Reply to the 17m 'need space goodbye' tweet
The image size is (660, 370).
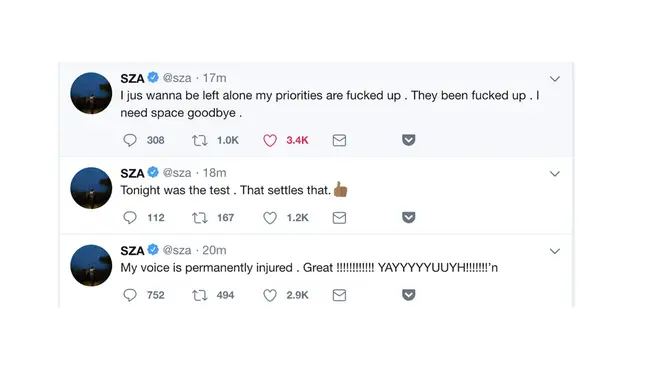click(130, 140)
